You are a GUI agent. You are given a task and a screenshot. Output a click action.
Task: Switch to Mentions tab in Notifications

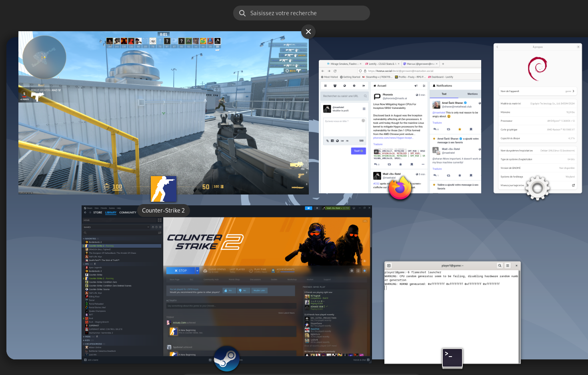[472, 94]
